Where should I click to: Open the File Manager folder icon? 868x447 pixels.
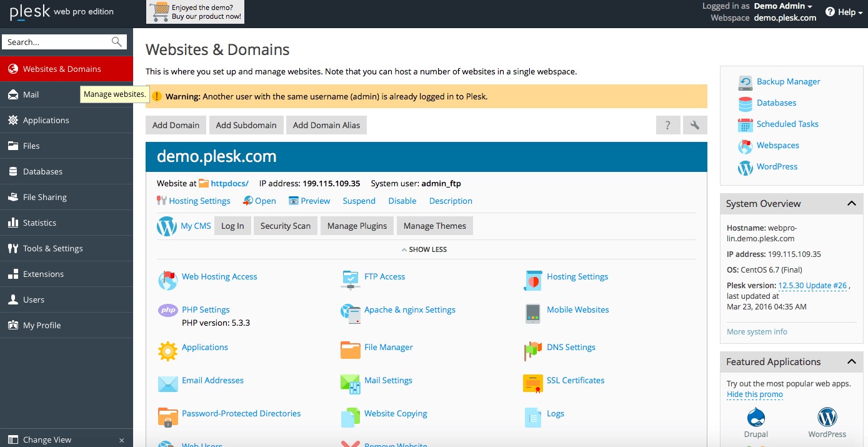[350, 349]
